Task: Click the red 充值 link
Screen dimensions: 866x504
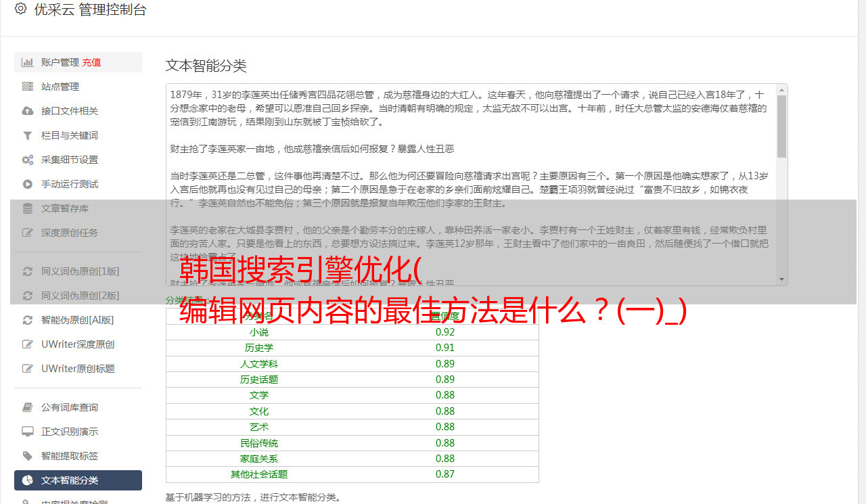Action: [92, 62]
